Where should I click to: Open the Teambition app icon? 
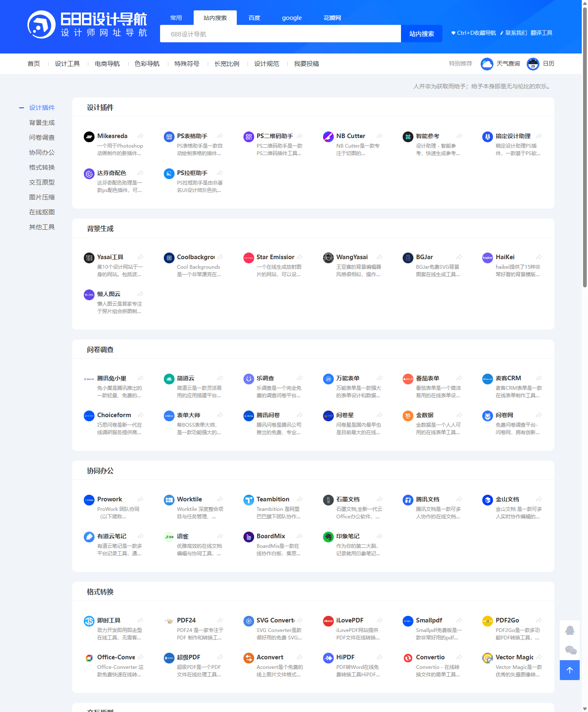pos(248,500)
